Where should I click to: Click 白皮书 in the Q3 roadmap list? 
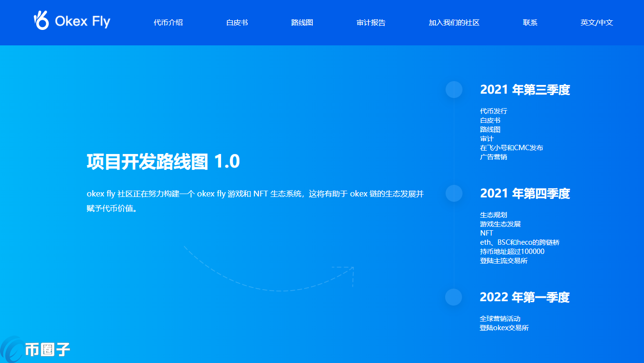tap(490, 120)
